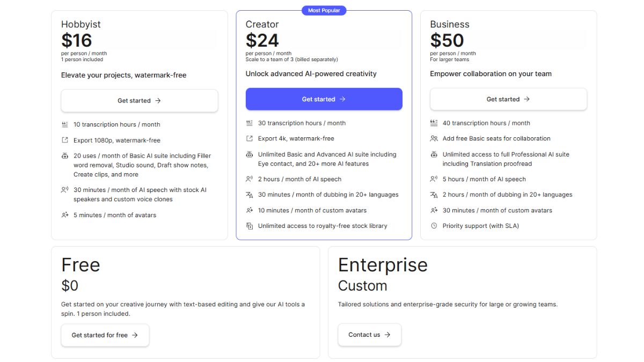Click clock icon beside Priority support
The height and width of the screenshot is (362, 644).
434,226
